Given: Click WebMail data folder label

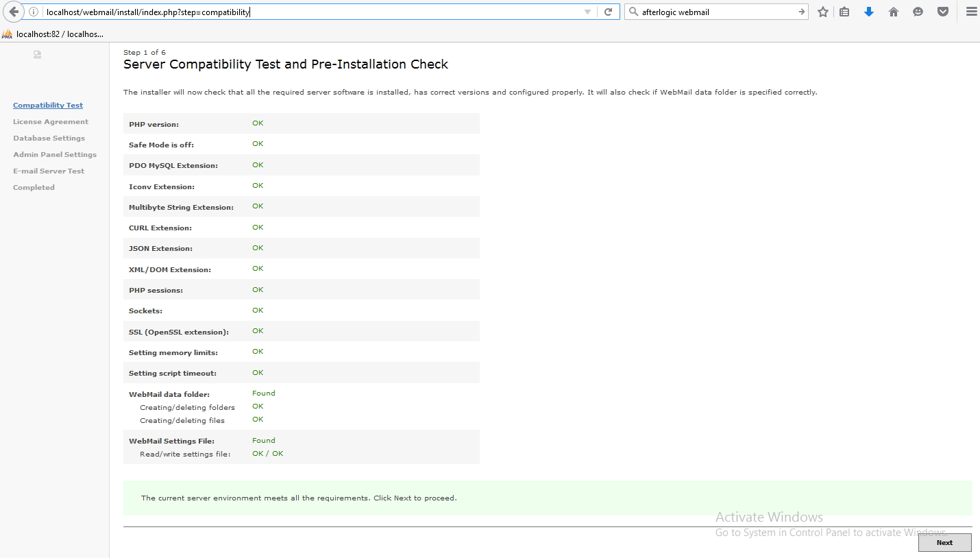Looking at the screenshot, I should [169, 394].
